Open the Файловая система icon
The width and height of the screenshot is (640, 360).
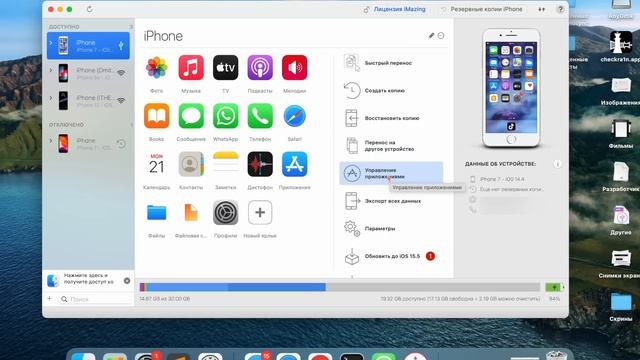pos(191,213)
